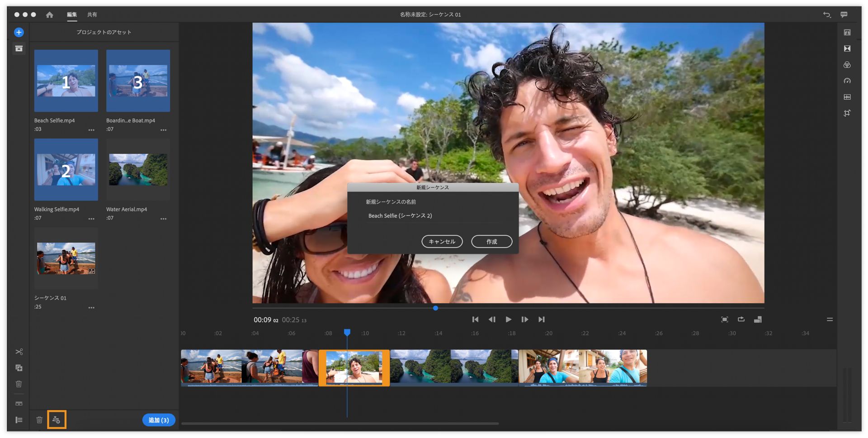
Task: Select the walking selfie clip in timeline
Action: [583, 368]
